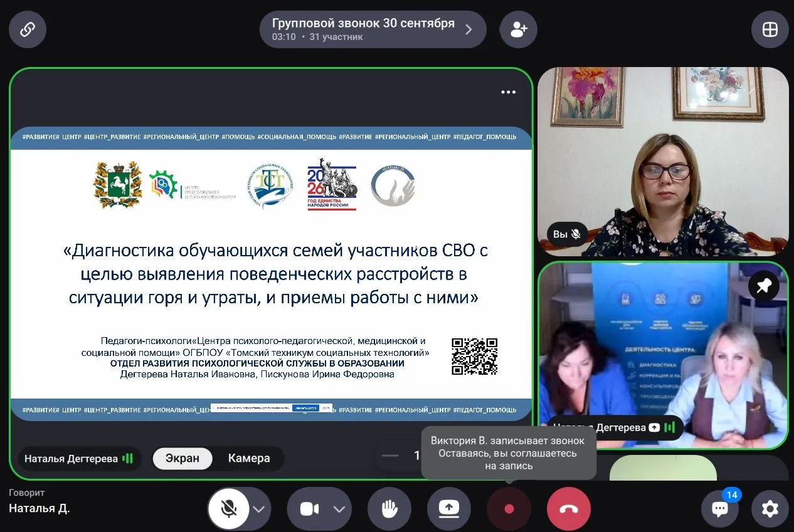Open call settings gear
The image size is (794, 532).
click(770, 508)
